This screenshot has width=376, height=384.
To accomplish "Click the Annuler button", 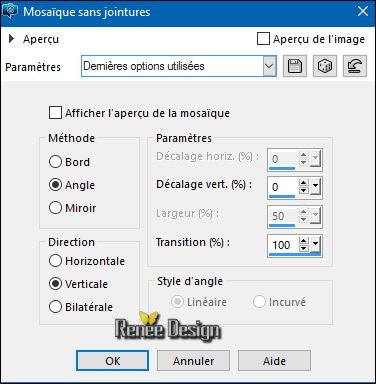I will [193, 360].
